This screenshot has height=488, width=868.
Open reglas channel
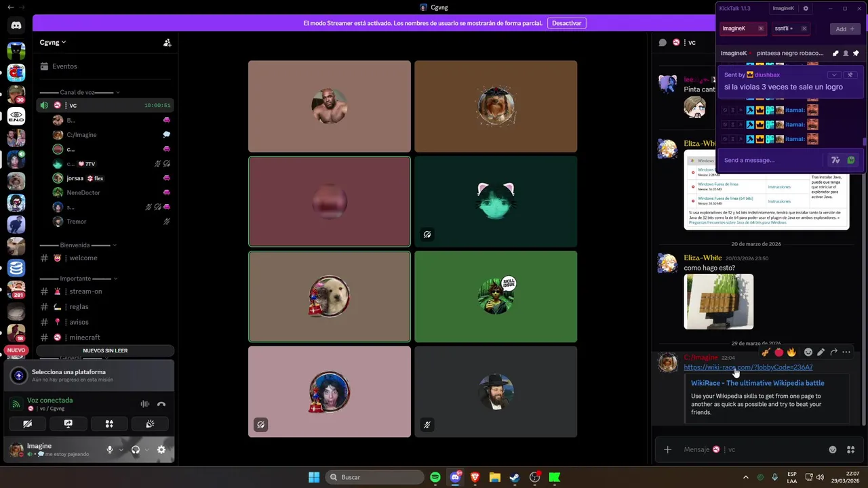pos(105,307)
